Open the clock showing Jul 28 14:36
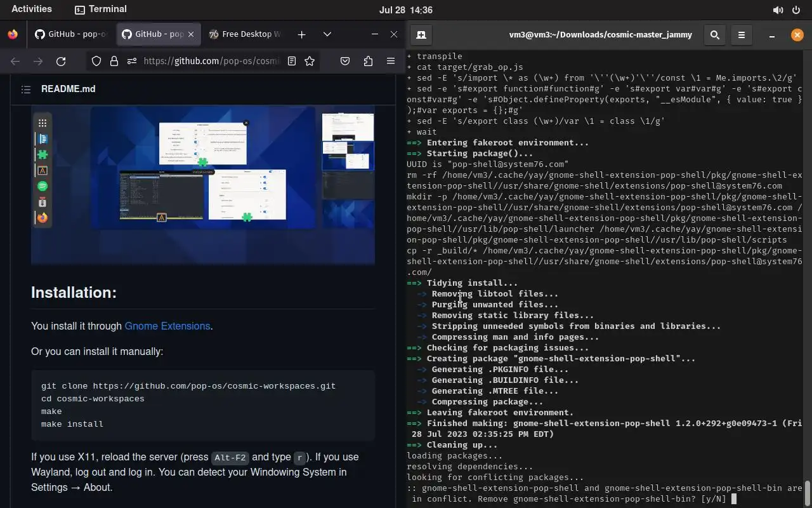 pos(405,10)
